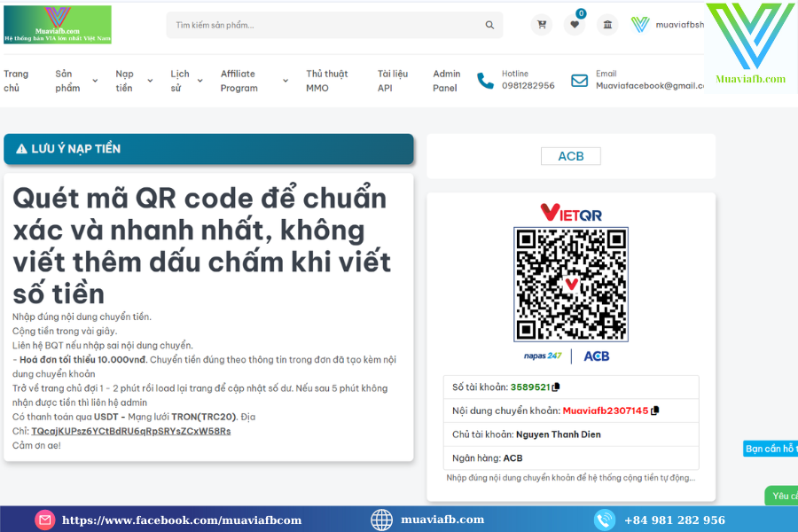Click the red Muaviafb2307145 transfer text
Image resolution: width=798 pixels, height=532 pixels.
point(605,411)
